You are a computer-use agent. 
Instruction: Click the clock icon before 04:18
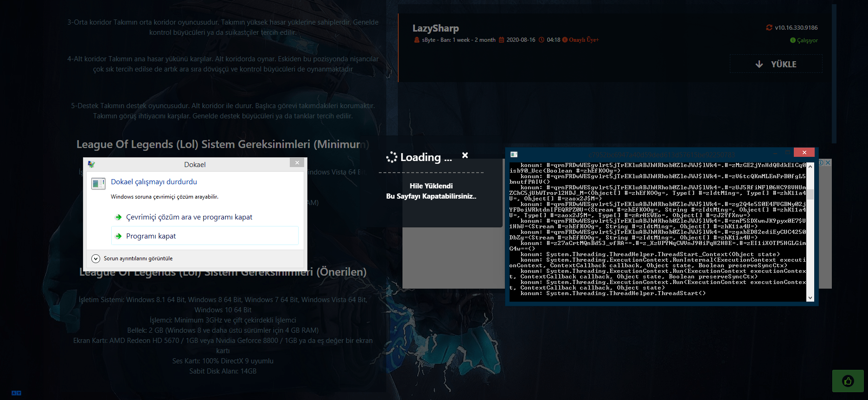click(x=541, y=40)
